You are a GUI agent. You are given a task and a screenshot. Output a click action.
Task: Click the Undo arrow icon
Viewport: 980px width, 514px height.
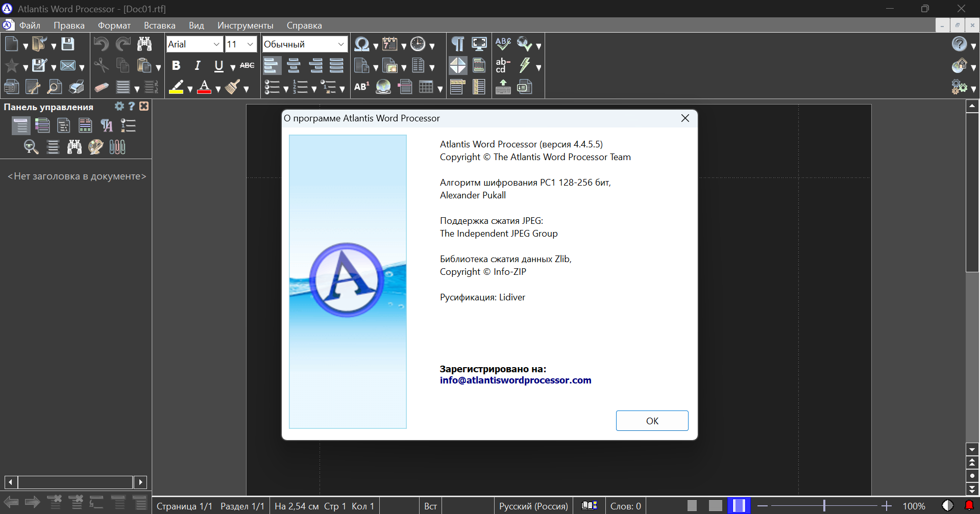(x=101, y=44)
